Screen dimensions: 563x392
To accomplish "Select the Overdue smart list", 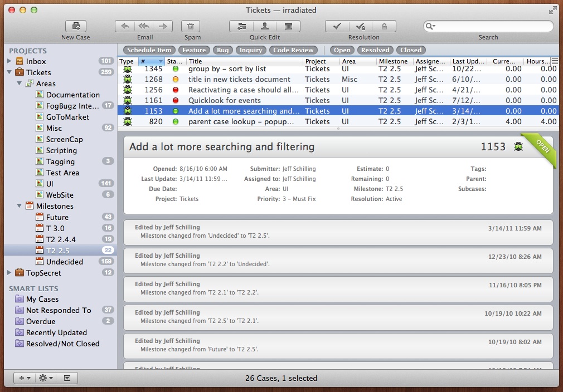I will [x=41, y=321].
